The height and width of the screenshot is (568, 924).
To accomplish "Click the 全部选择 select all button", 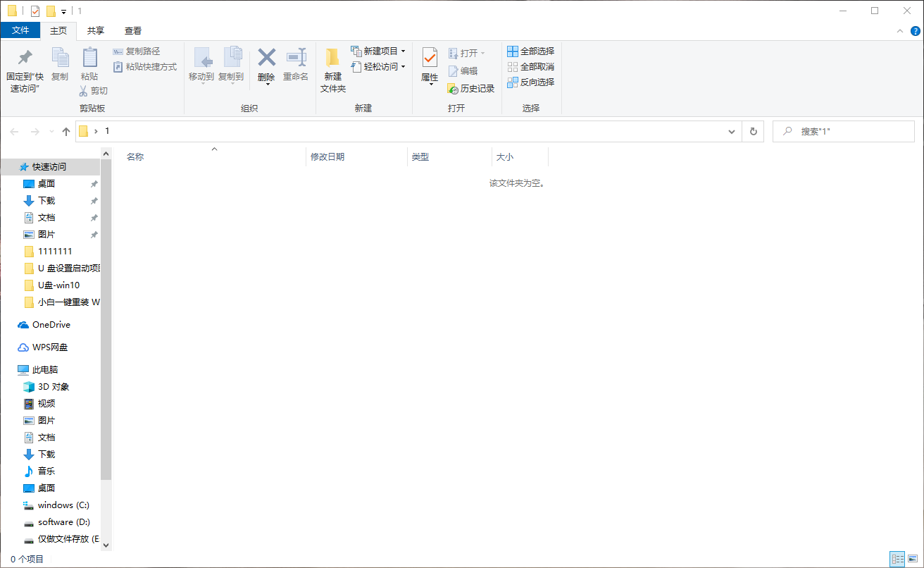I will pyautogui.click(x=530, y=51).
